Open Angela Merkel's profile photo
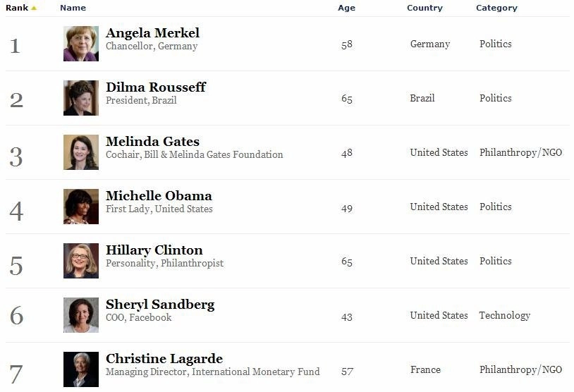Image resolution: width=574 pixels, height=392 pixels. click(x=81, y=44)
